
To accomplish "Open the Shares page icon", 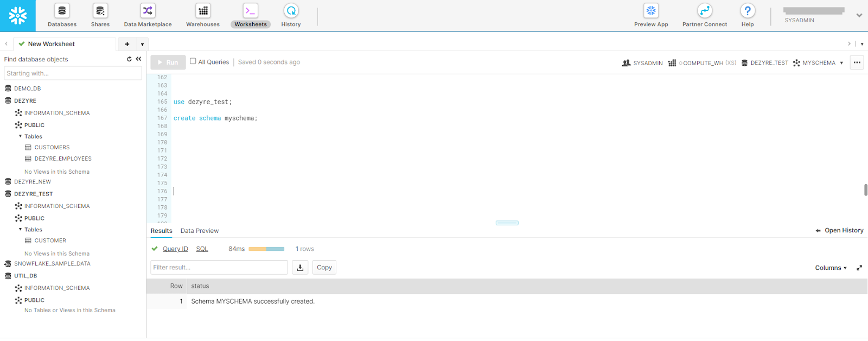I will click(100, 11).
